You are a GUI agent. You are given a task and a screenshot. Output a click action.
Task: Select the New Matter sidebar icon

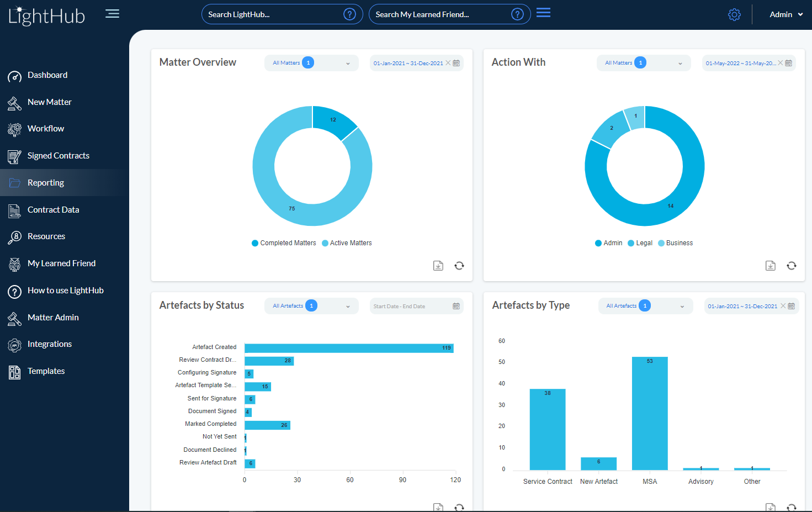(x=15, y=102)
